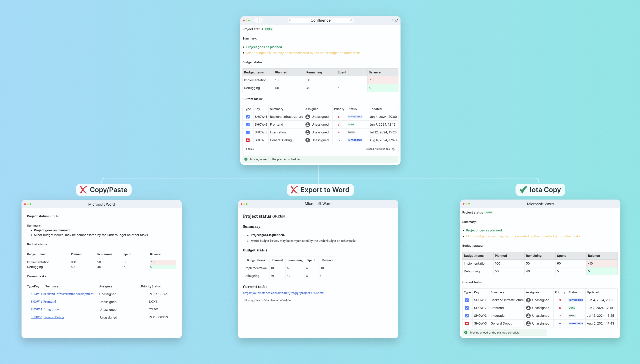Click the refresh sync icon beside Synced 7 minutes ago

click(x=393, y=149)
